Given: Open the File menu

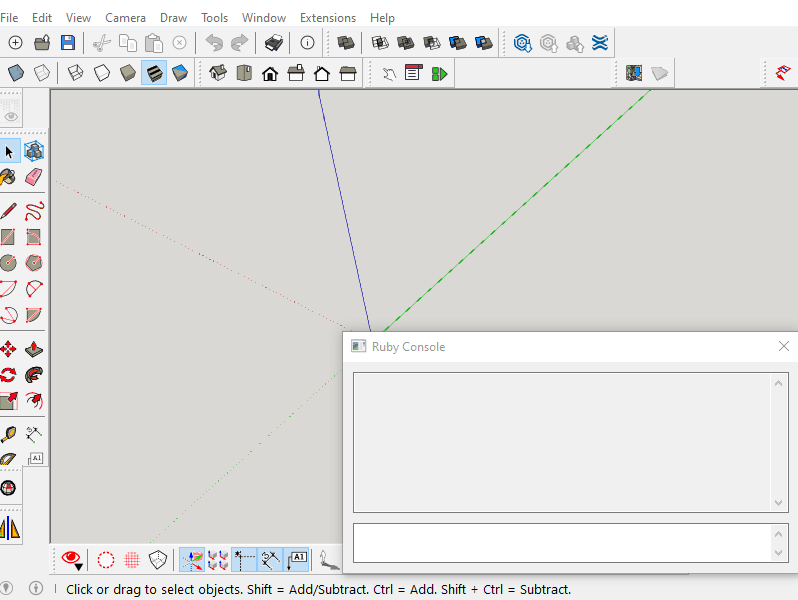Looking at the screenshot, I should click(x=9, y=18).
